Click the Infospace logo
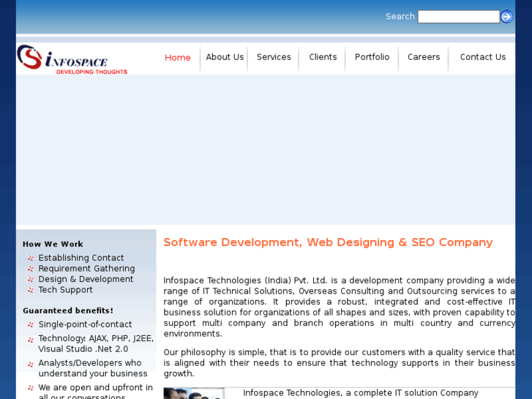The height and width of the screenshot is (399, 532). coord(72,59)
